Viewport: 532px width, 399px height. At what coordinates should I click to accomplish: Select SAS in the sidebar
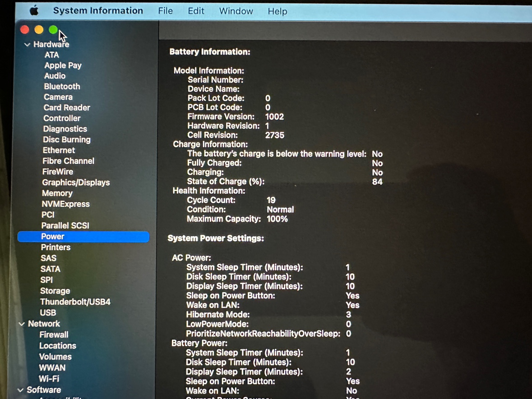(x=49, y=258)
